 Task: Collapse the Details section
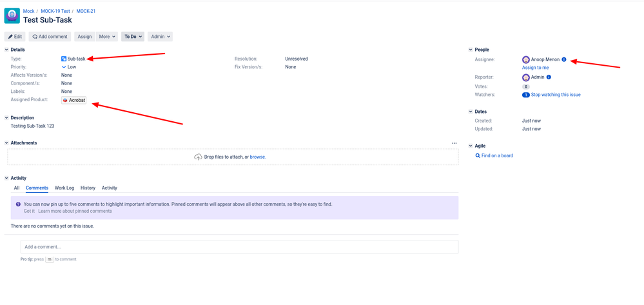click(x=6, y=50)
